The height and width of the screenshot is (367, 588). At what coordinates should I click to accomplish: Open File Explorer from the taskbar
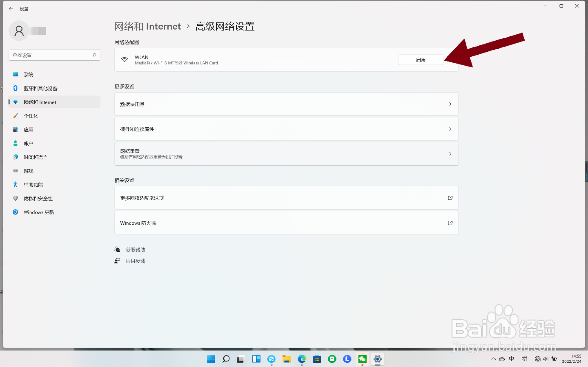tap(287, 359)
